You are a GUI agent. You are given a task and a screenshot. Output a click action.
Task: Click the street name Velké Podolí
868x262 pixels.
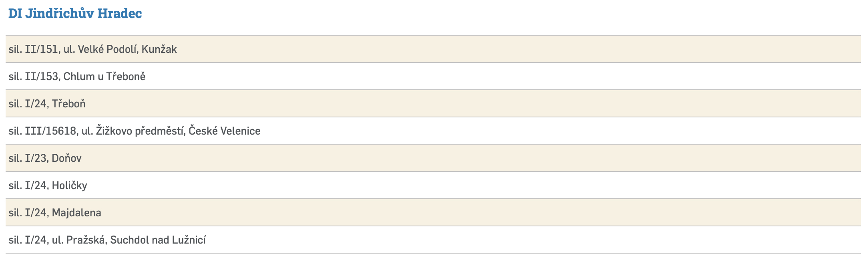[x=108, y=49]
